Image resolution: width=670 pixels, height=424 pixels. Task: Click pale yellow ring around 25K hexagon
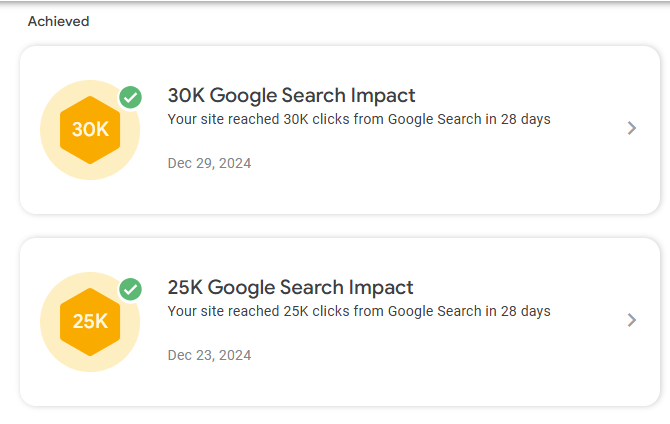click(52, 342)
